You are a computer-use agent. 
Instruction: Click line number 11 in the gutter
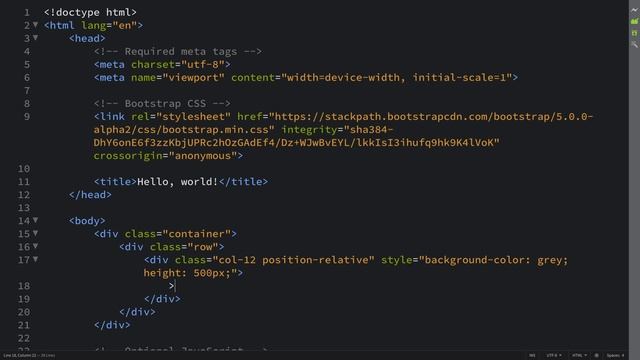click(24, 182)
